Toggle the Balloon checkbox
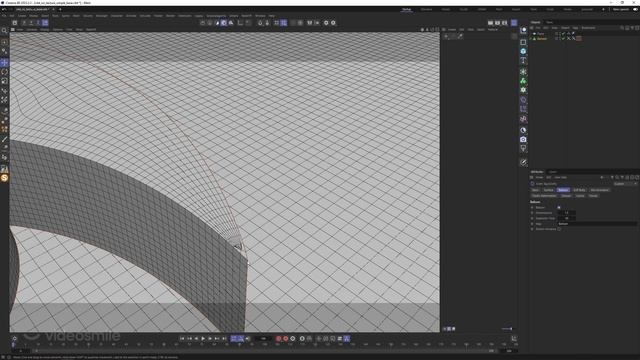 pos(559,207)
